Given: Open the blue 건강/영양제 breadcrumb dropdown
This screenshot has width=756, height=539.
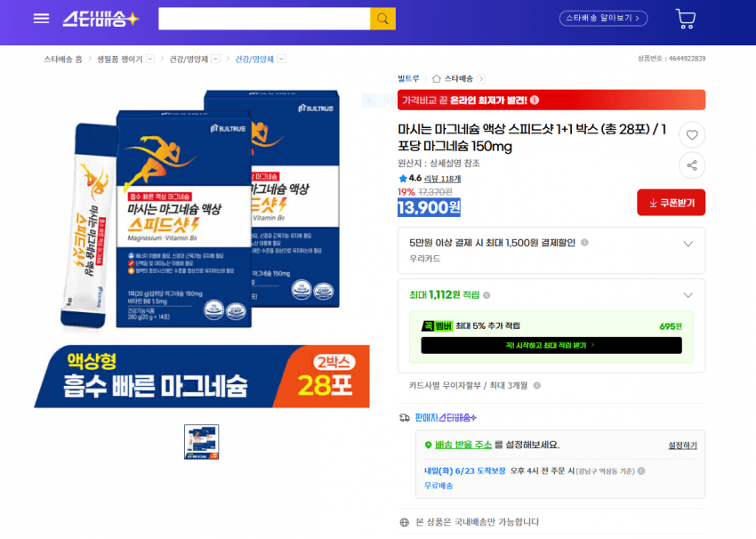Looking at the screenshot, I should [x=282, y=59].
